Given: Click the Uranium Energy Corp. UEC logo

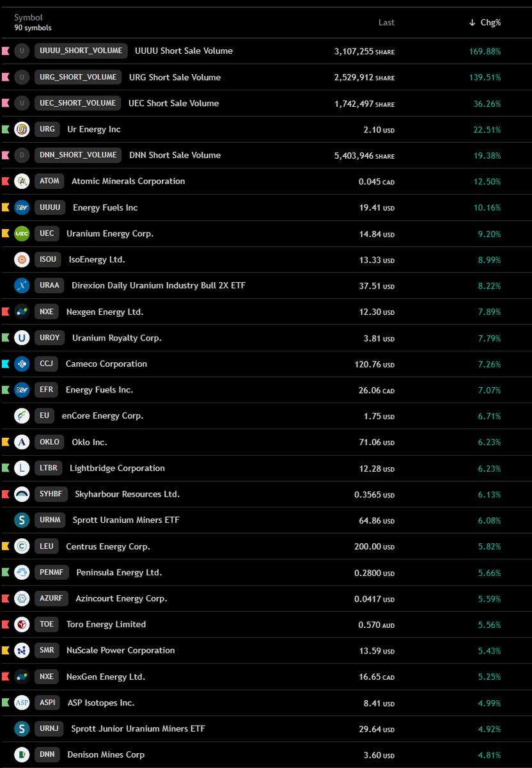Looking at the screenshot, I should point(22,234).
